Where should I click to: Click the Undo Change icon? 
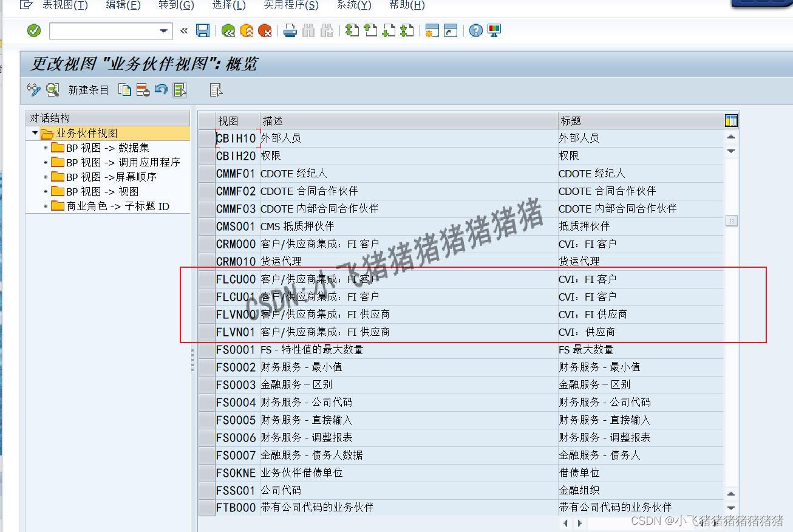tap(161, 90)
